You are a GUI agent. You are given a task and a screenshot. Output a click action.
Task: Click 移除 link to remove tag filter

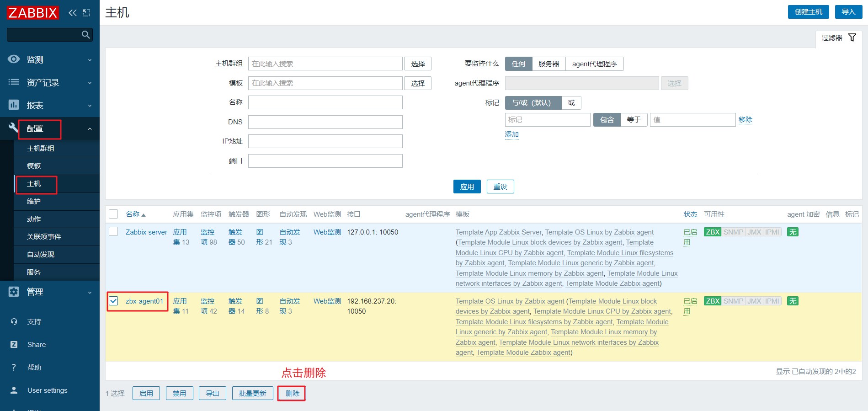click(x=745, y=120)
